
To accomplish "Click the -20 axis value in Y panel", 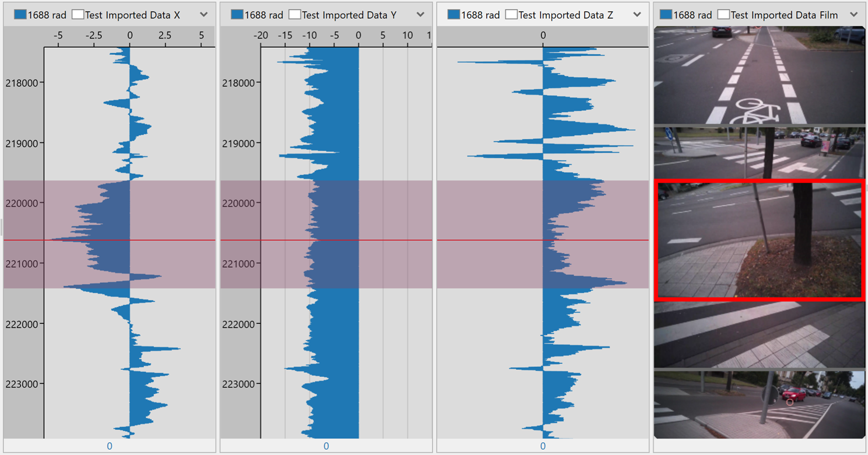I will [x=261, y=36].
